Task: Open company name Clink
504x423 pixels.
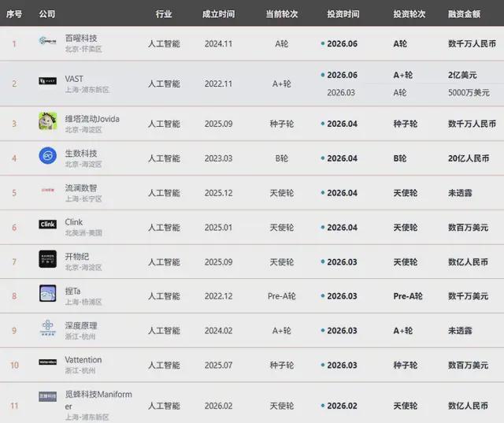Action: pos(73,222)
